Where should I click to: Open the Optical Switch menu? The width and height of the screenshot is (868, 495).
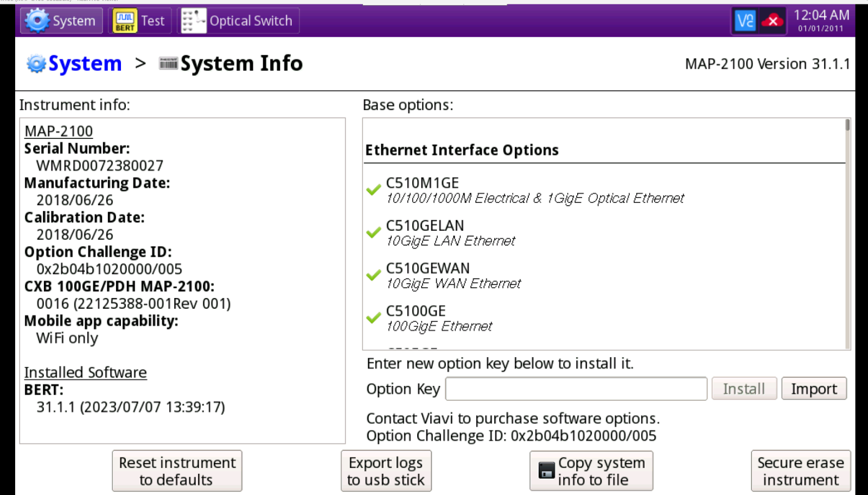pyautogui.click(x=251, y=21)
